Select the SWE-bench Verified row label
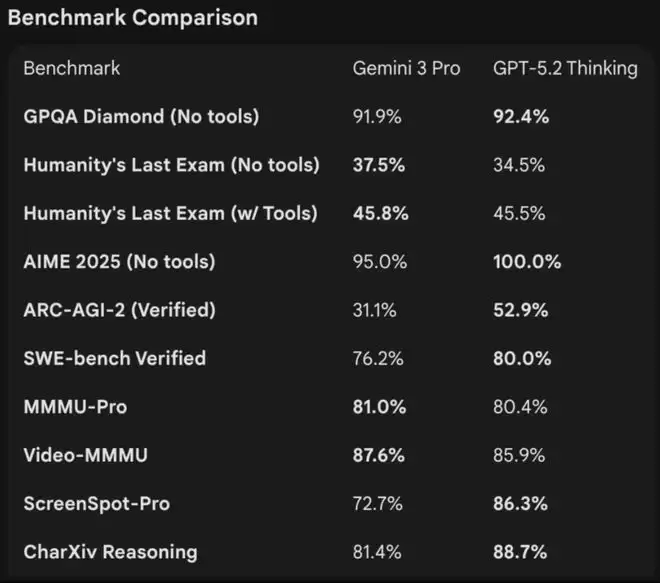 pos(115,358)
